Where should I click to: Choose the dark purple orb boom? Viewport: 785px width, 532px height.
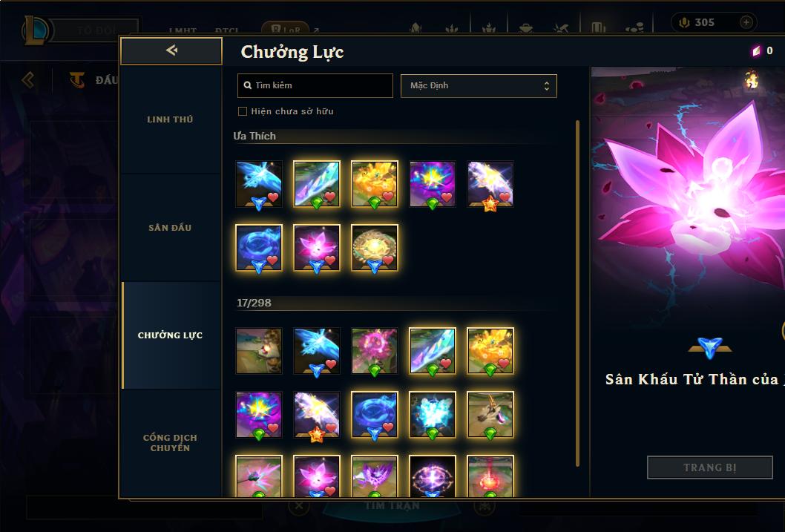point(432,476)
